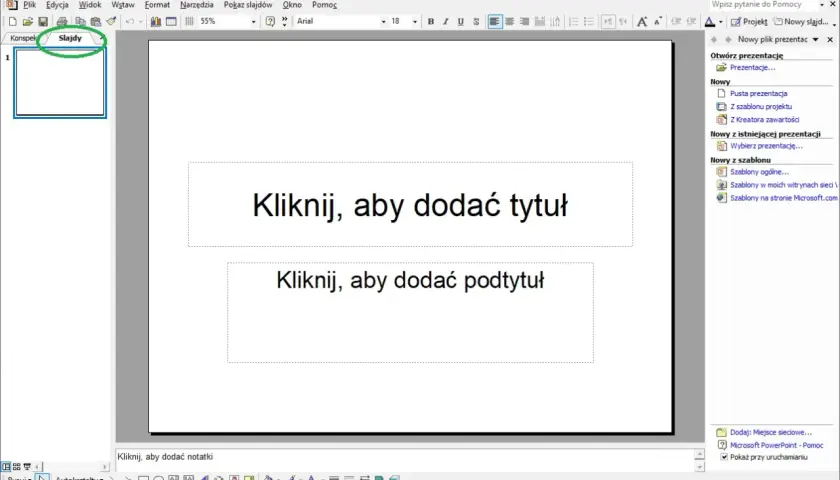Expand toolbar options double chevron
This screenshot has height=480, width=840.
pos(284,22)
